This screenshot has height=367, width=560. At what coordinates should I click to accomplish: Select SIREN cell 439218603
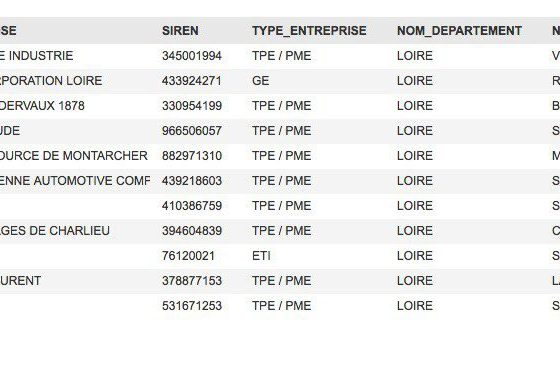coord(192,181)
